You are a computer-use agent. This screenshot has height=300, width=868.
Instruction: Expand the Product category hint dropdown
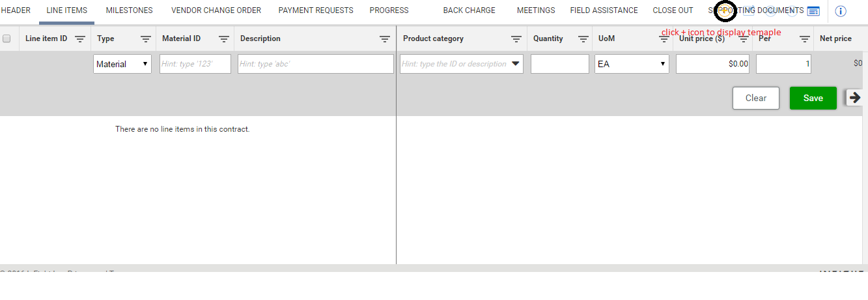point(516,64)
